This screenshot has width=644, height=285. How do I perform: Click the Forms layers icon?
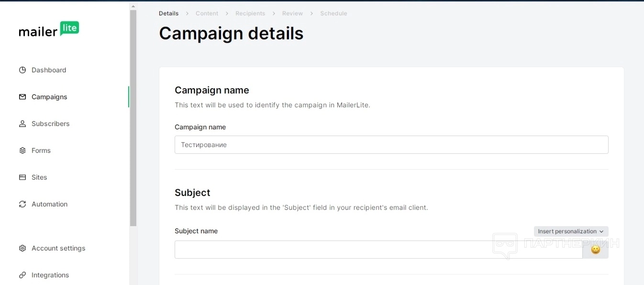coord(22,150)
